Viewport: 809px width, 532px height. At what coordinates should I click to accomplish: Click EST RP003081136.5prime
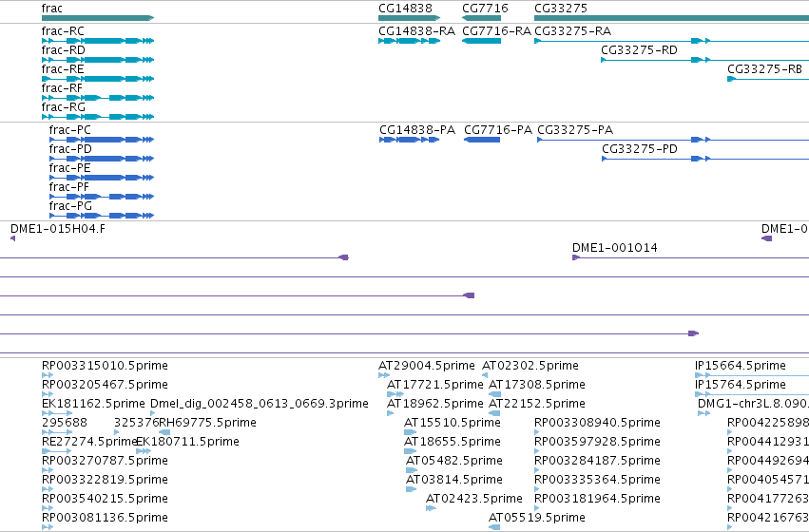tap(48, 527)
